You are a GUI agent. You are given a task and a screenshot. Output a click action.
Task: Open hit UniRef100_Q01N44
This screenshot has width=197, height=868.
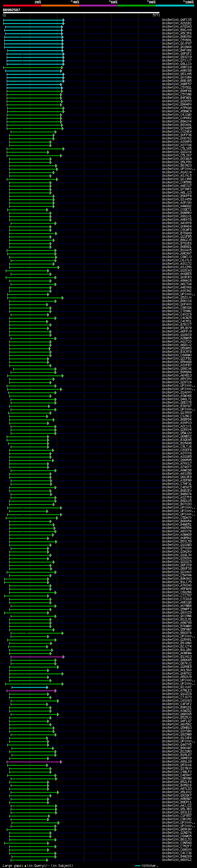click(x=177, y=47)
